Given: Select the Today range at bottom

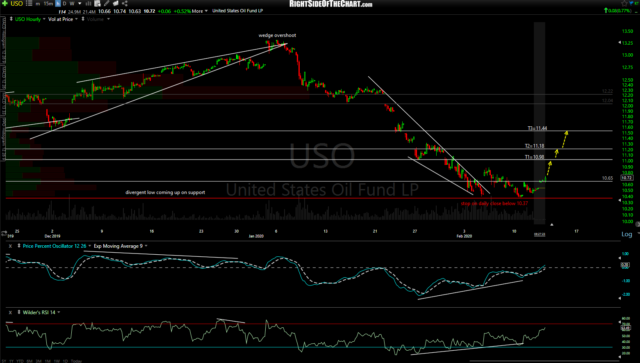Looking at the screenshot, I should coord(76,361).
